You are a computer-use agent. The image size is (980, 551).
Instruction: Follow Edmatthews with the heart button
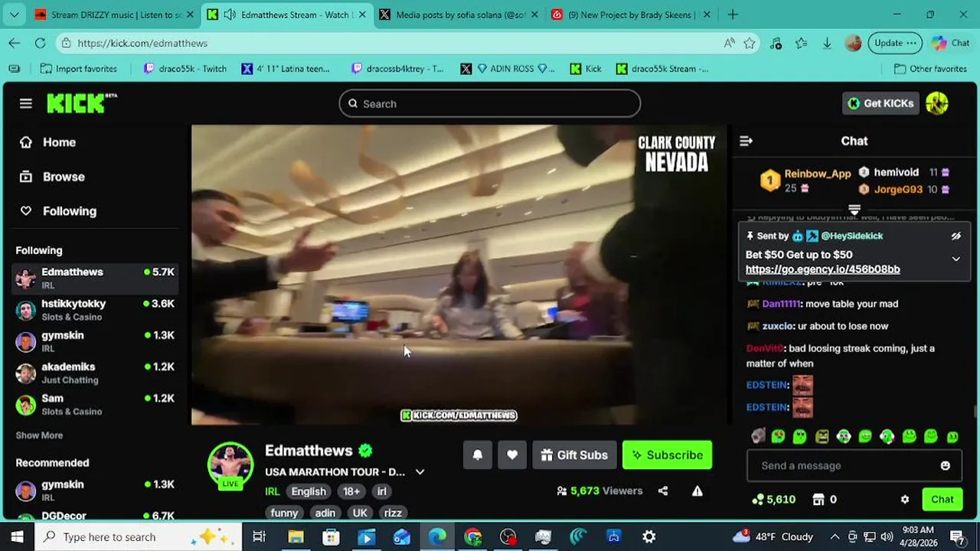point(512,455)
